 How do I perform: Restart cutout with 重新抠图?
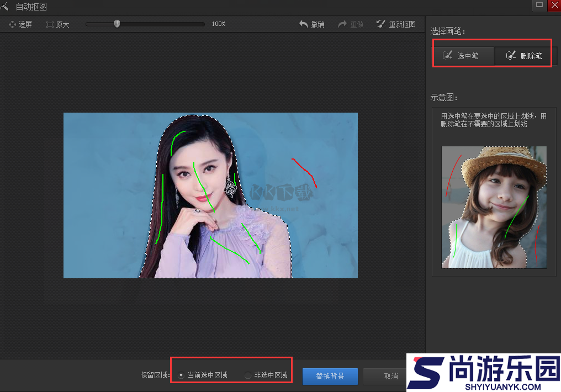click(396, 24)
